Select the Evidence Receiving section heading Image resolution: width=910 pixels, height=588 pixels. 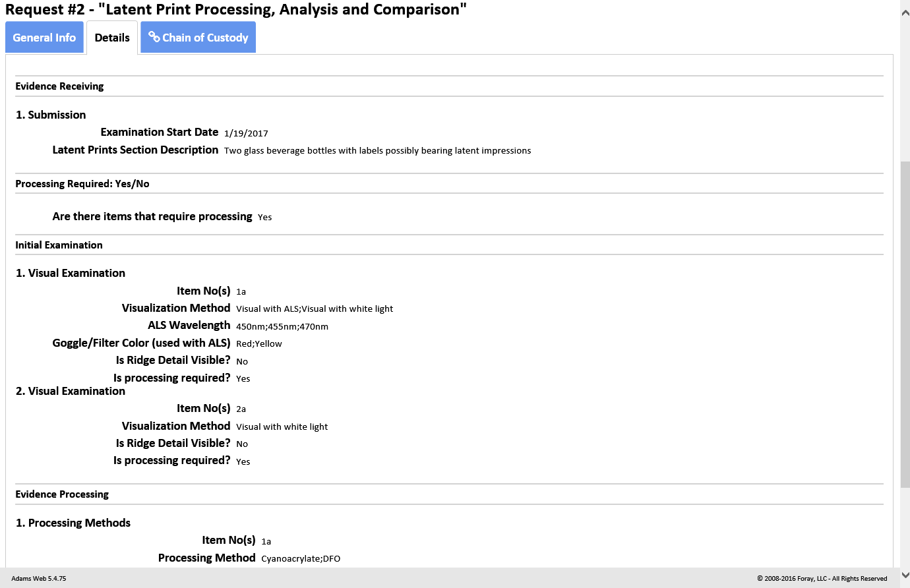[x=59, y=86]
